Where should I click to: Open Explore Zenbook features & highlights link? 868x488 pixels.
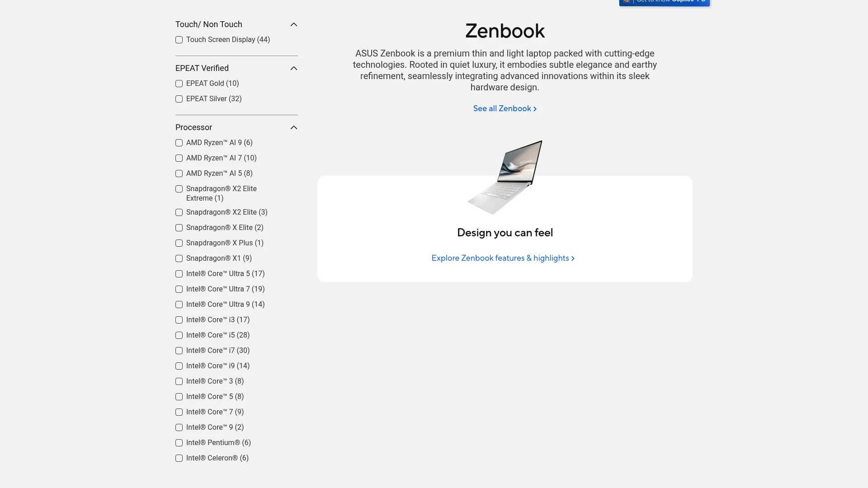503,258
